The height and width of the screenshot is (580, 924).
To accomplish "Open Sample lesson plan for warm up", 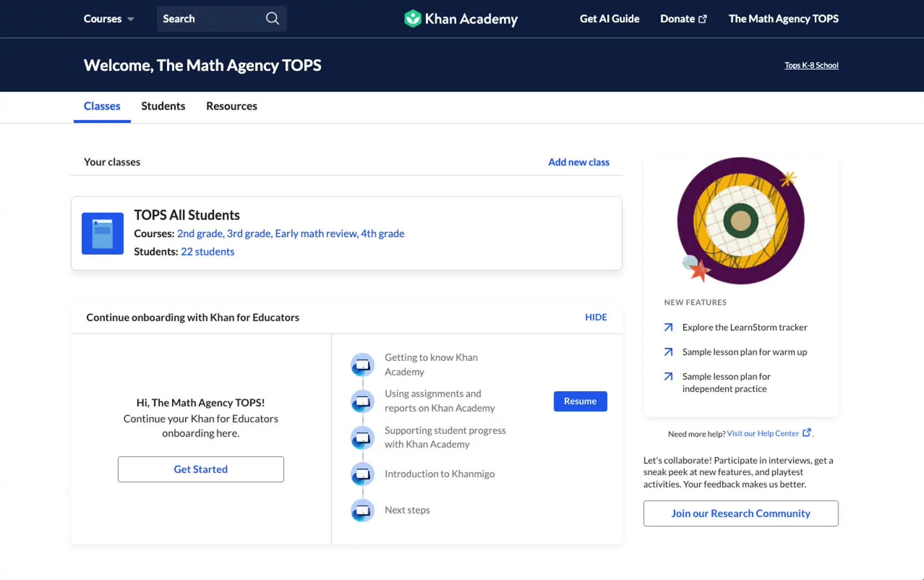I will [745, 352].
